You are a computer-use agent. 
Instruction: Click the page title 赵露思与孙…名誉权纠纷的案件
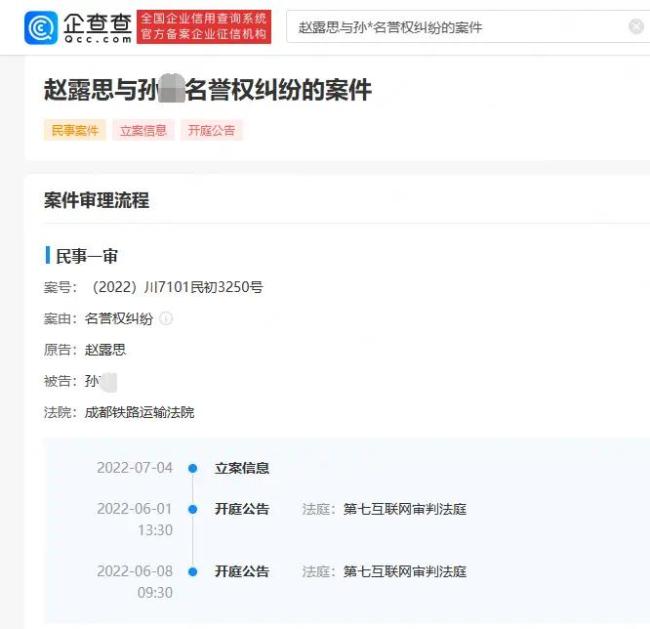tap(208, 90)
